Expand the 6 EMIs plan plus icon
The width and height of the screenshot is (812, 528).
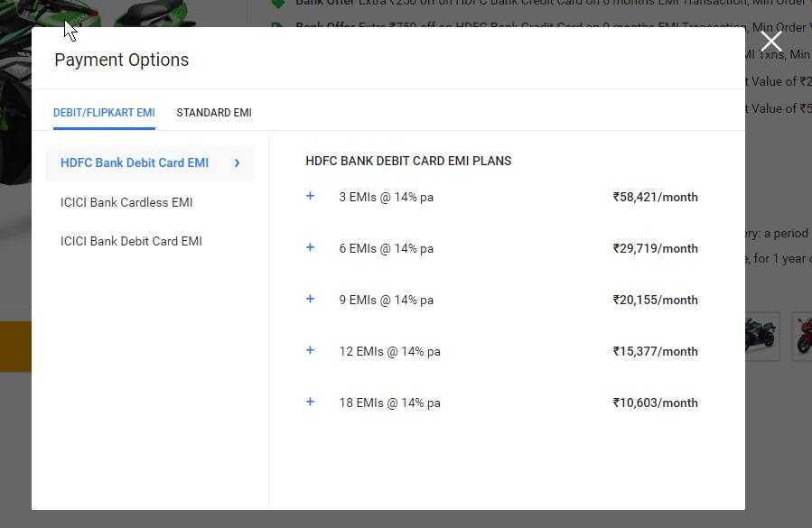[x=310, y=247]
